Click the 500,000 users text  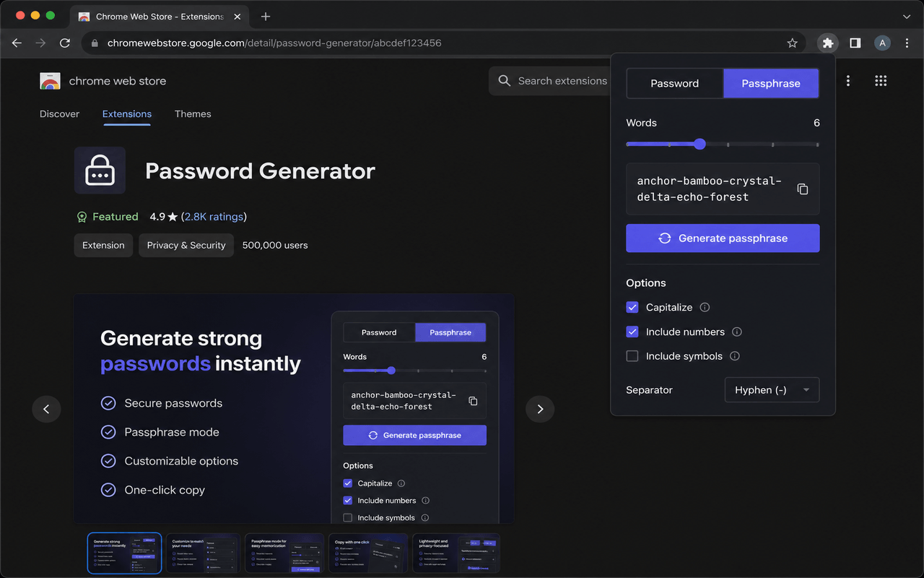275,246
